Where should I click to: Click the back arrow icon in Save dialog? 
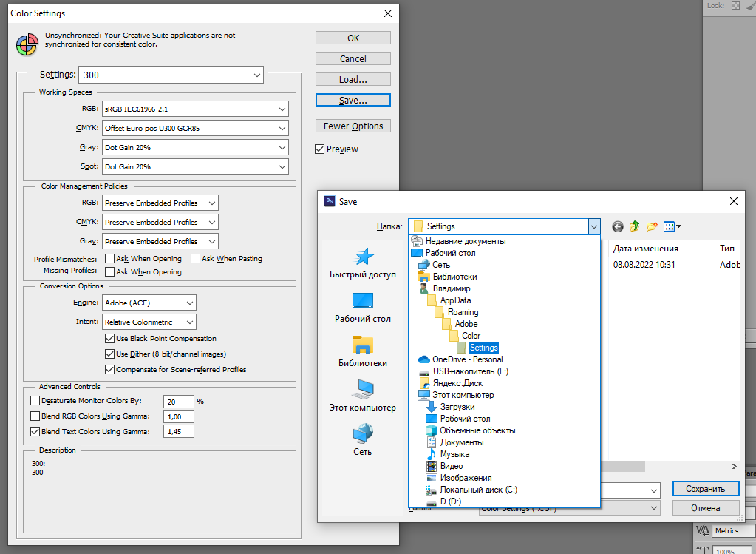(x=618, y=226)
